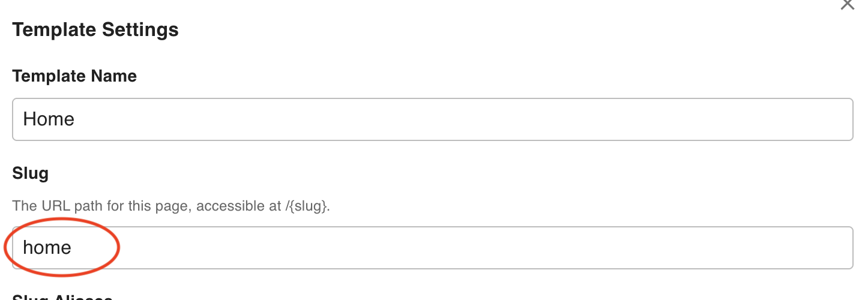Click the "Template Settings" heading

[95, 30]
